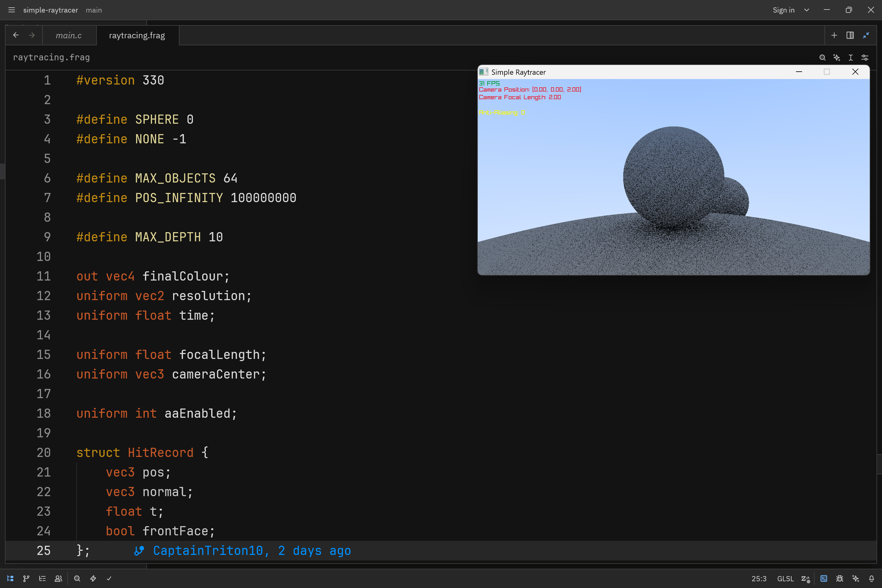
Task: Click the inline assist sparkle in editor toolbar
Action: pos(836,57)
